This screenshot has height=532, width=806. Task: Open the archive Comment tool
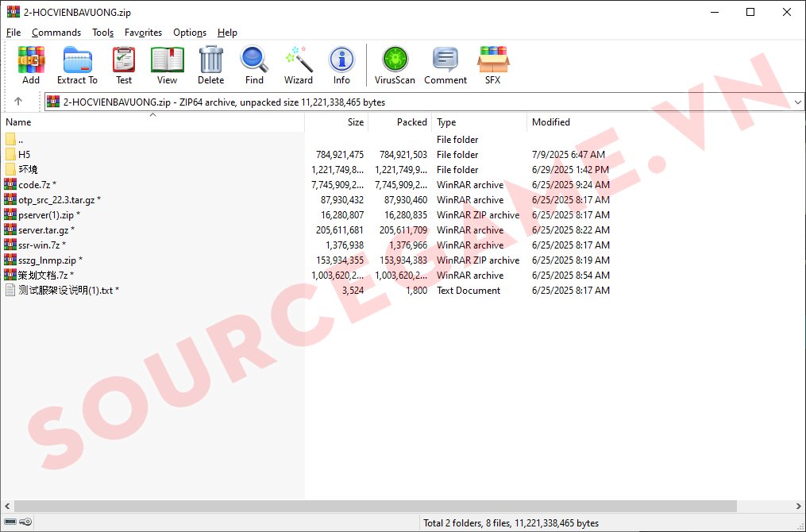[445, 64]
